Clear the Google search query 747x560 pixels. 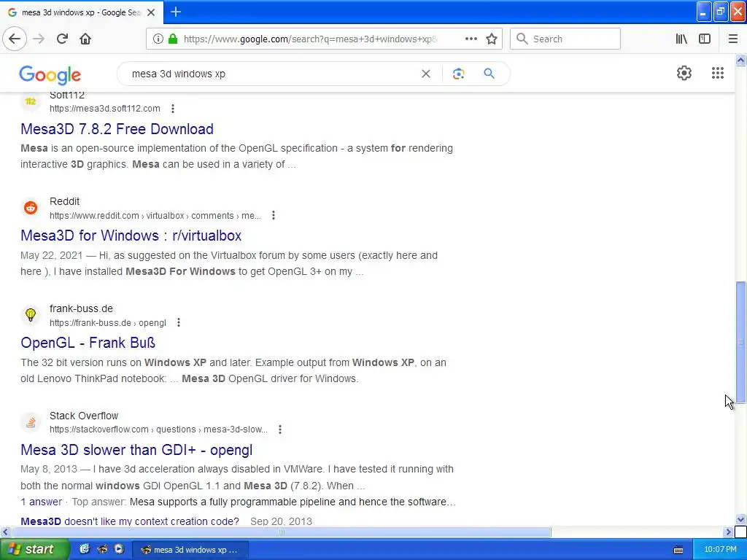coord(426,74)
